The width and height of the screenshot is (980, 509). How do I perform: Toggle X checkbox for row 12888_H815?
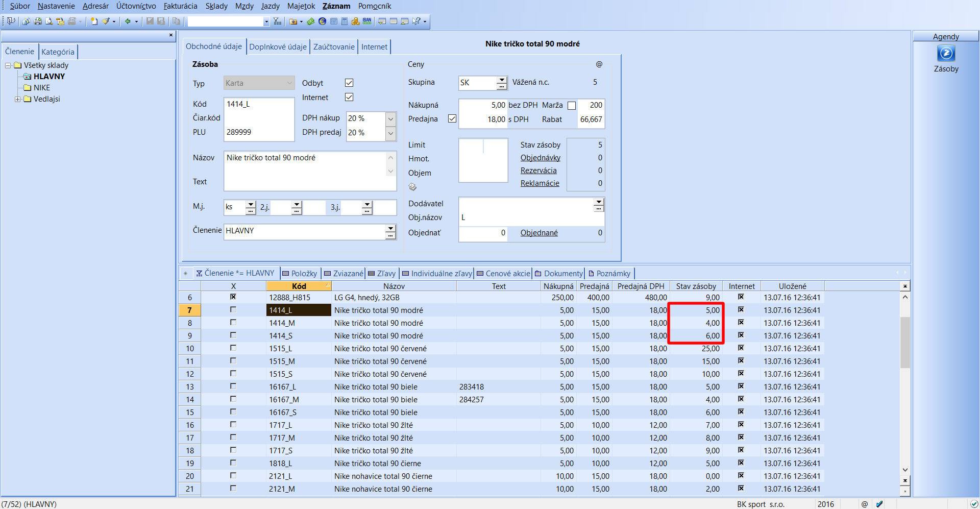pos(233,297)
